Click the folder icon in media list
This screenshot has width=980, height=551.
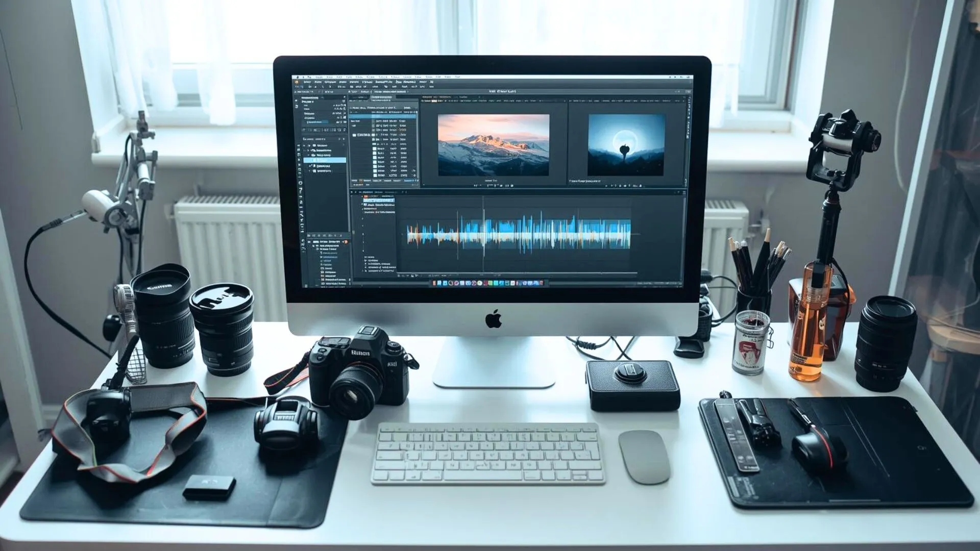coord(354,135)
